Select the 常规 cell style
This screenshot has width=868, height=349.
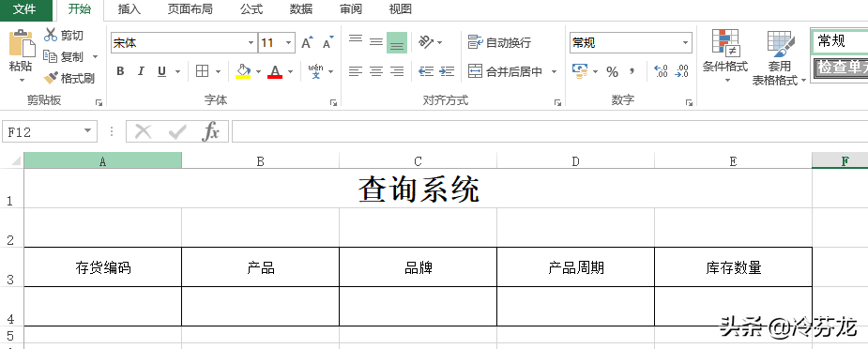pyautogui.click(x=840, y=41)
